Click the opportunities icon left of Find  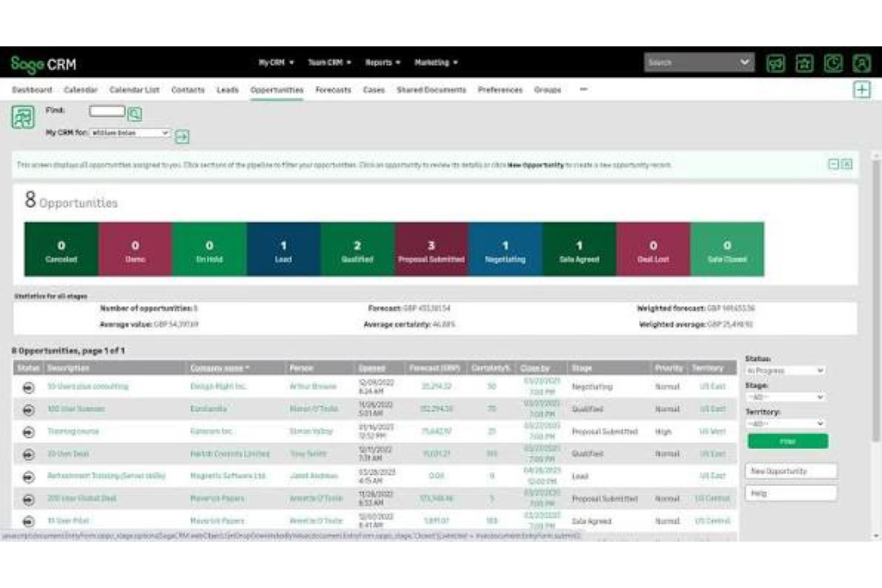[x=23, y=117]
